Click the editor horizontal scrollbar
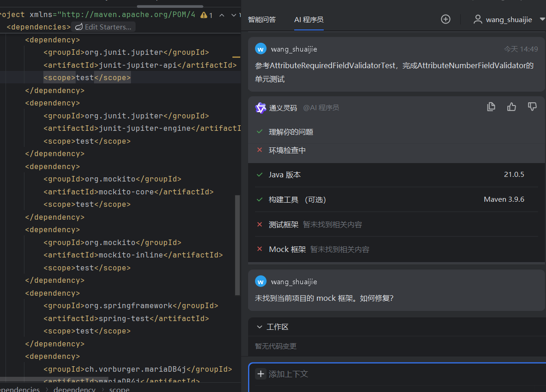The width and height of the screenshot is (546, 392). point(54,379)
